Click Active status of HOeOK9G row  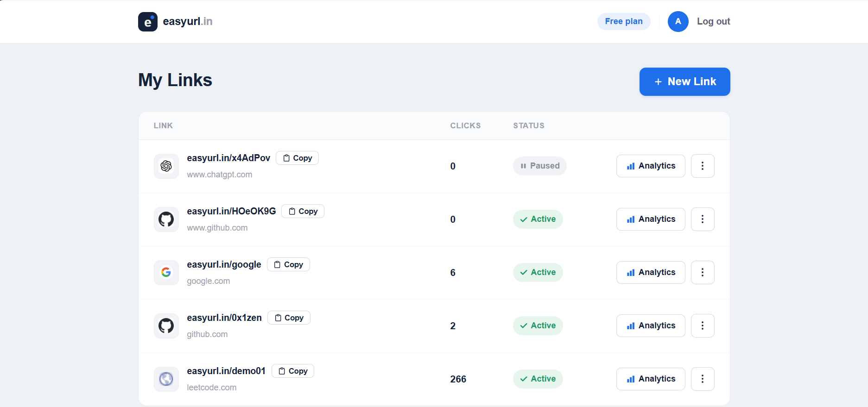point(538,219)
